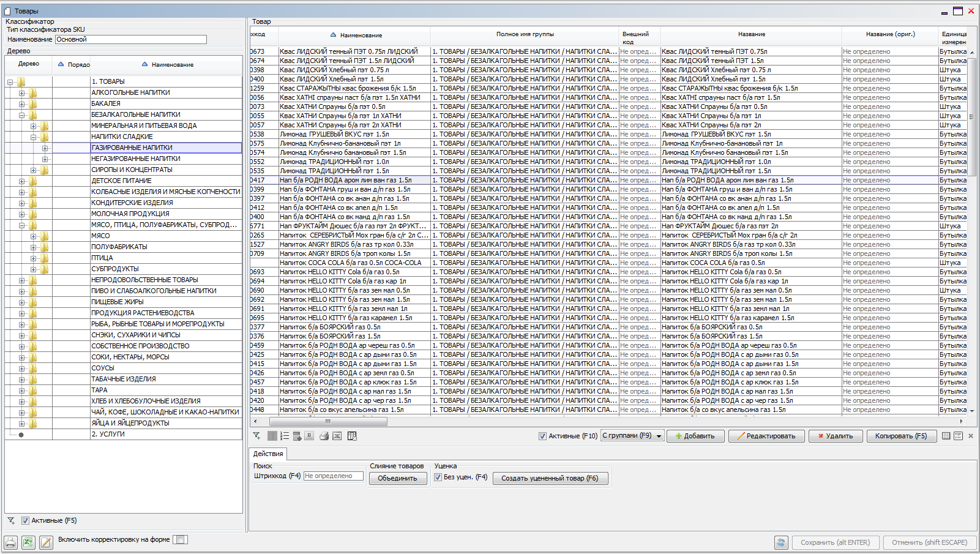Click the Объединить button
Screen dimensions: 980x554
397,478
